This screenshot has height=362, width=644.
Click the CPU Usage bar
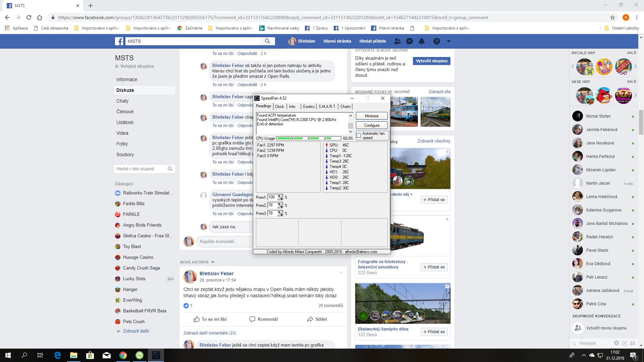[309, 138]
